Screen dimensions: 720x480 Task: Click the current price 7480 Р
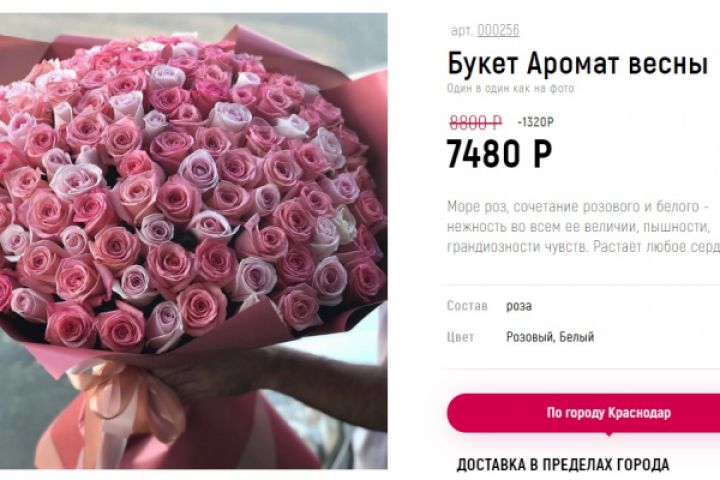499,153
